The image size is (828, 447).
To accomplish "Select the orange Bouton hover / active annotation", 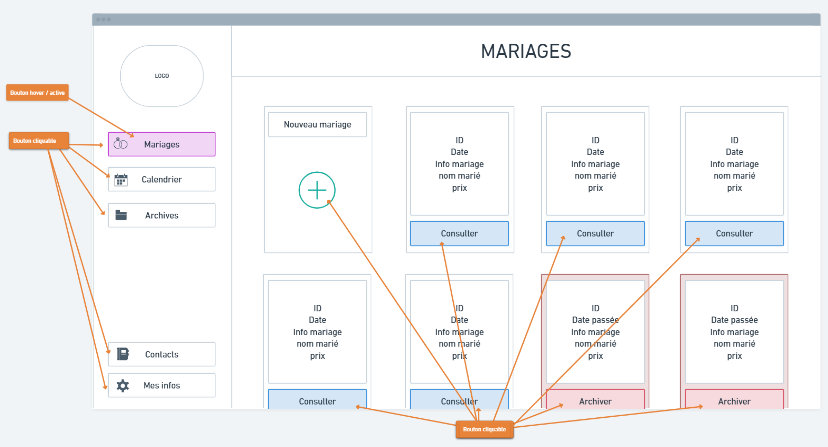I will (x=37, y=92).
